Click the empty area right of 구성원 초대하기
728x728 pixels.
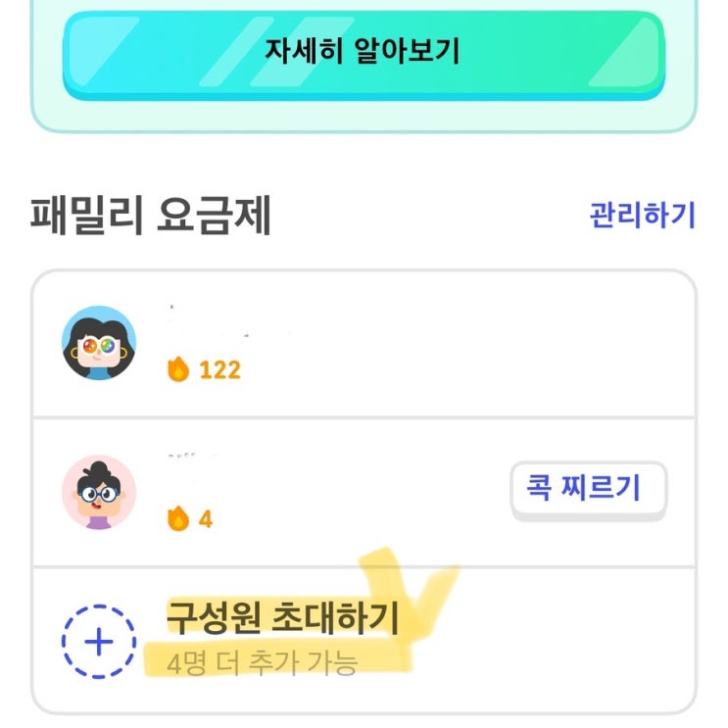[558, 641]
